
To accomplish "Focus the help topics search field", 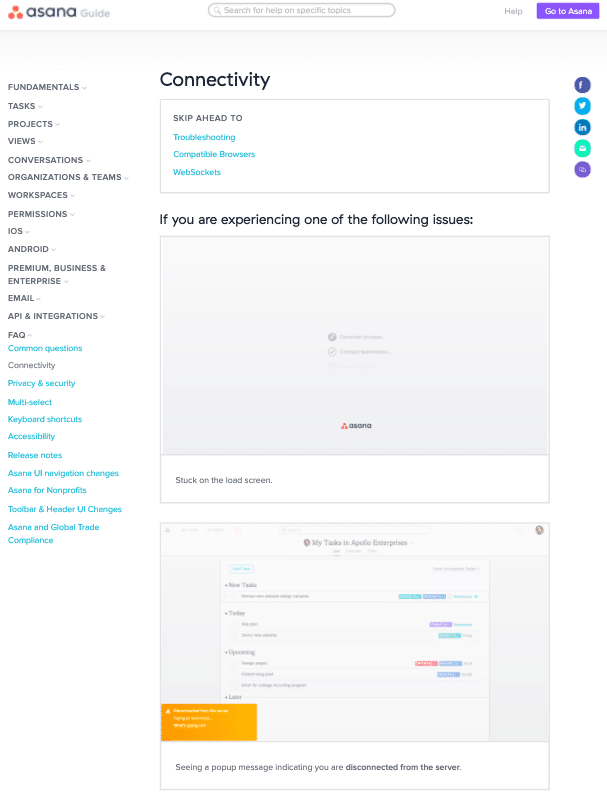I will point(305,11).
